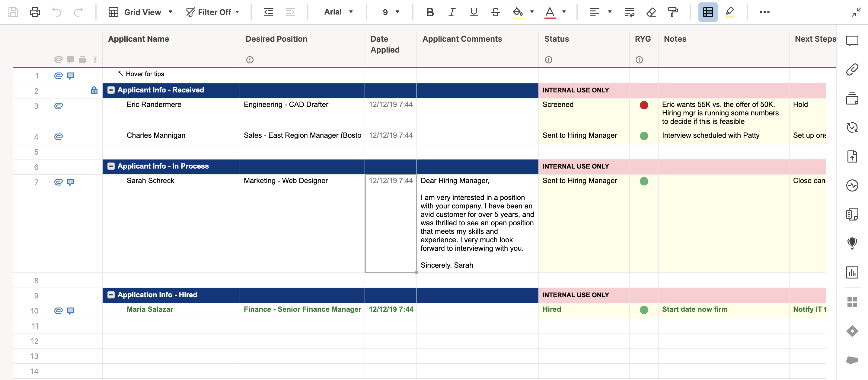Open the more options ellipsis menu
This screenshot has height=380, width=868.
coord(764,12)
